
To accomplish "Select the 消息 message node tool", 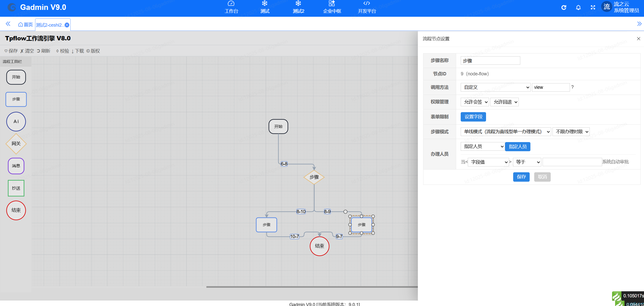I will click(16, 166).
